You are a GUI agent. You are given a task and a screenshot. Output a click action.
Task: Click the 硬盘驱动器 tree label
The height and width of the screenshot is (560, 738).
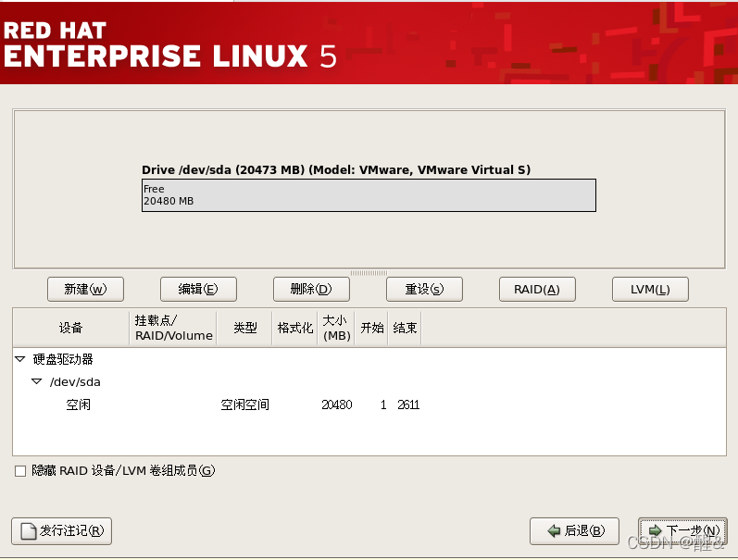[63, 359]
